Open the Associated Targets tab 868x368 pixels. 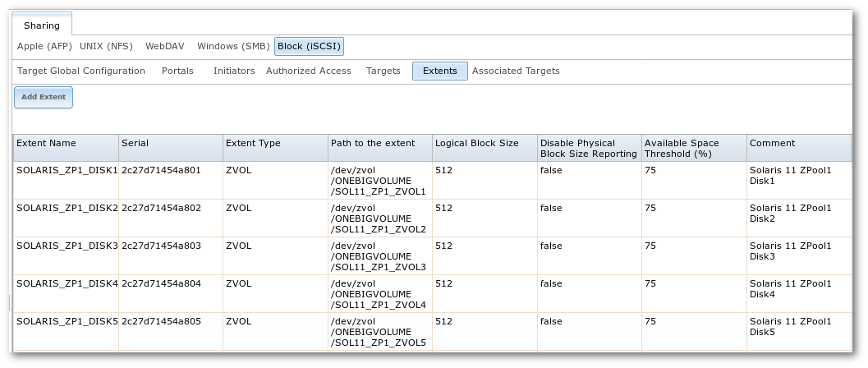click(x=516, y=71)
